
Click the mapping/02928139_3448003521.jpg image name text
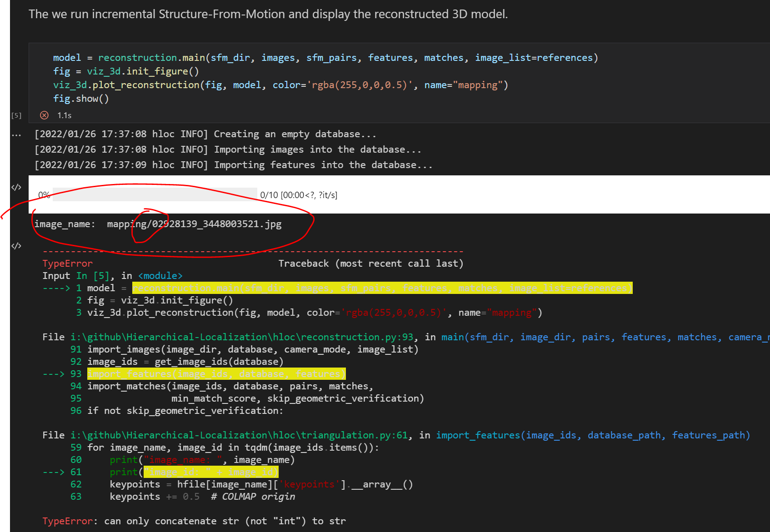194,224
